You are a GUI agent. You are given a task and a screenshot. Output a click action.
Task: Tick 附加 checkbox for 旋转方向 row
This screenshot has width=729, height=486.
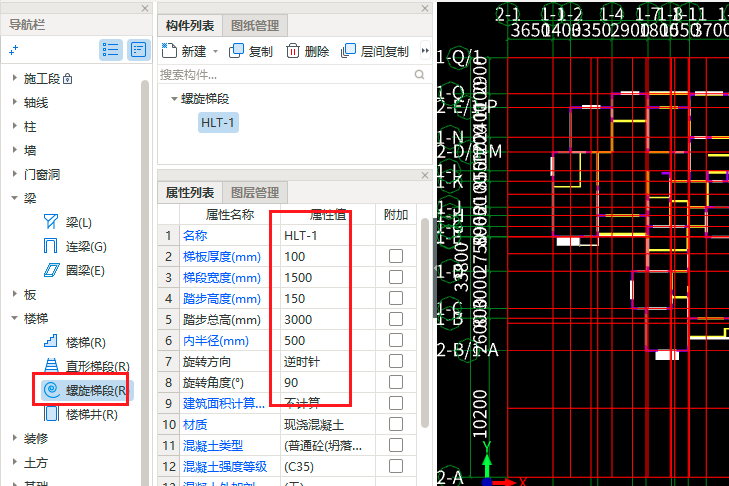[x=396, y=361]
